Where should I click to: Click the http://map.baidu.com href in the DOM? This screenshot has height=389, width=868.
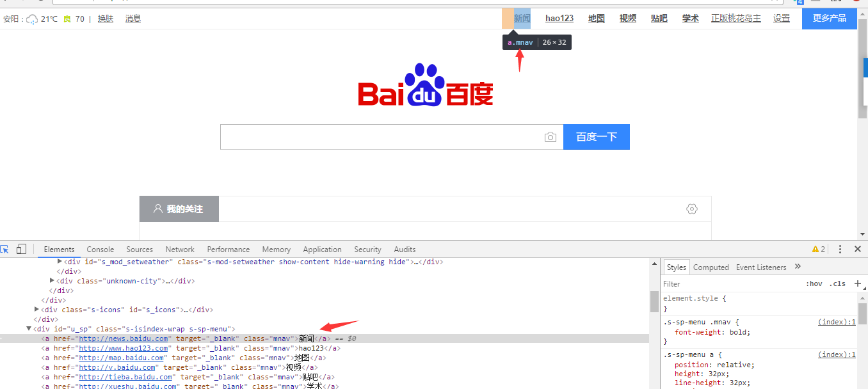click(x=122, y=358)
